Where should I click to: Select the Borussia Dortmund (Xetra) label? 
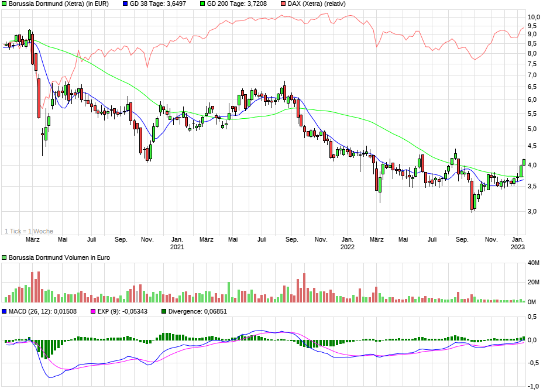tap(59, 4)
